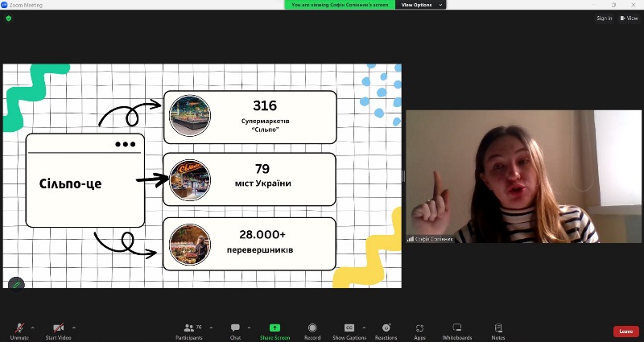This screenshot has height=342, width=644.
Task: Expand audio settings arrow next to Unmute
Action: click(33, 328)
